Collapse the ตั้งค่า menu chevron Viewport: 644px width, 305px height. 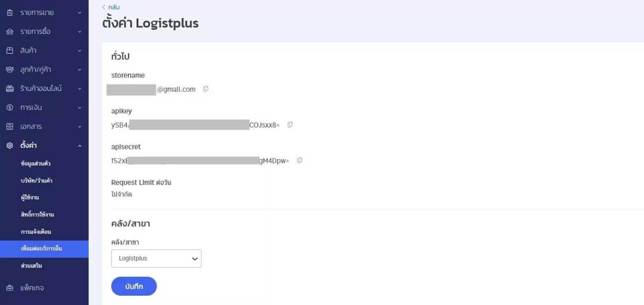coord(80,146)
